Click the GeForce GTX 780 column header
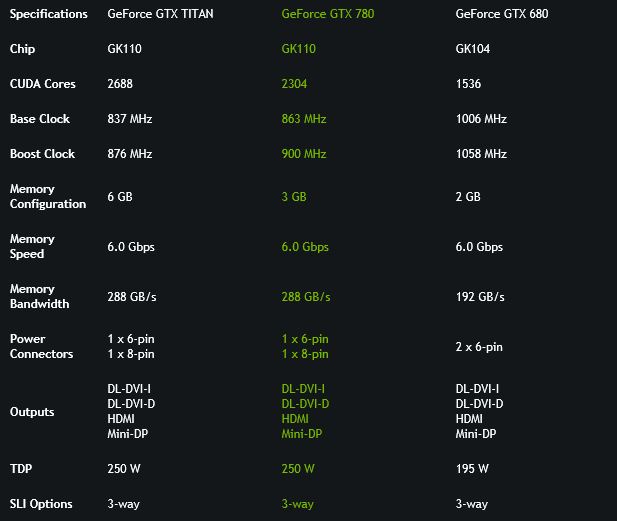The height and width of the screenshot is (521, 617). pyautogui.click(x=328, y=14)
